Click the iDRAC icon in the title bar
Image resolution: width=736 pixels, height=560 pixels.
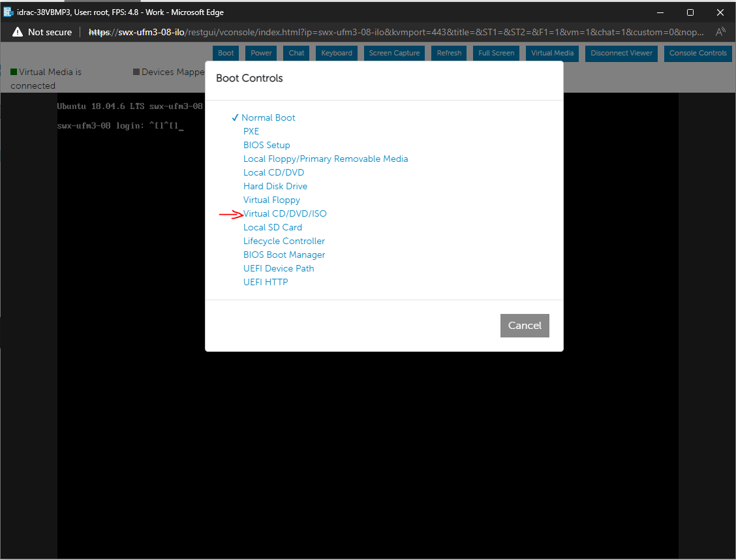pyautogui.click(x=8, y=11)
